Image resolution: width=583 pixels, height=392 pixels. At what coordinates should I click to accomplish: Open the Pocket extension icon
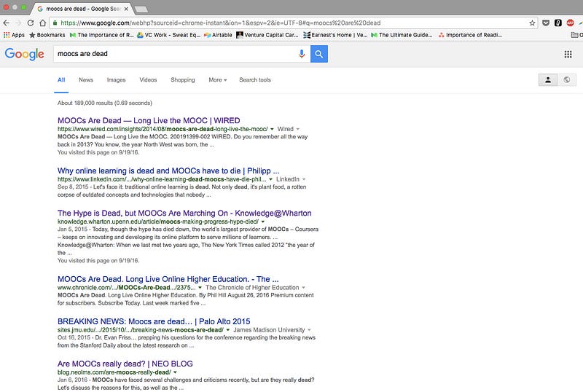(x=545, y=23)
